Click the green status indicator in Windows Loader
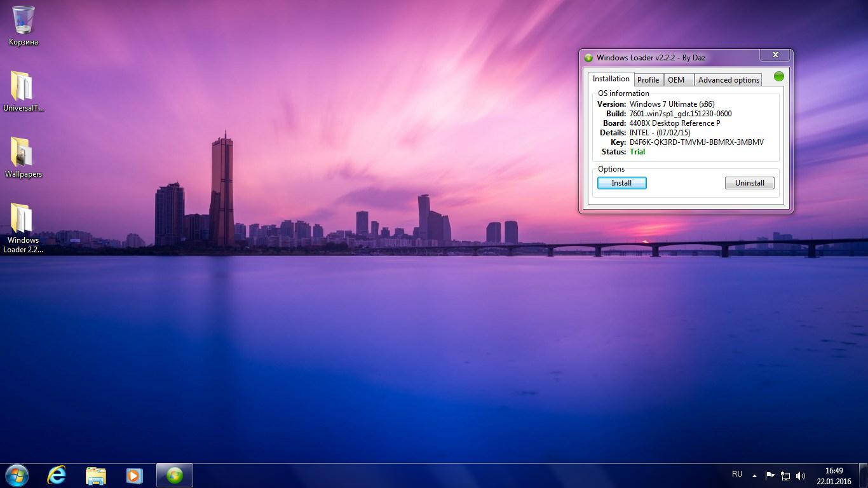 (x=778, y=76)
